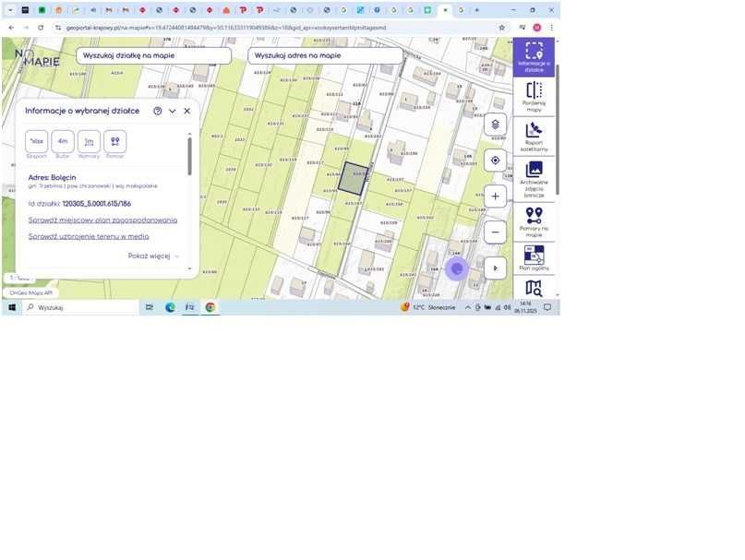This screenshot has height=560, width=745.
Task: Click the Adres: Bolęcin text
Action: pyautogui.click(x=52, y=177)
